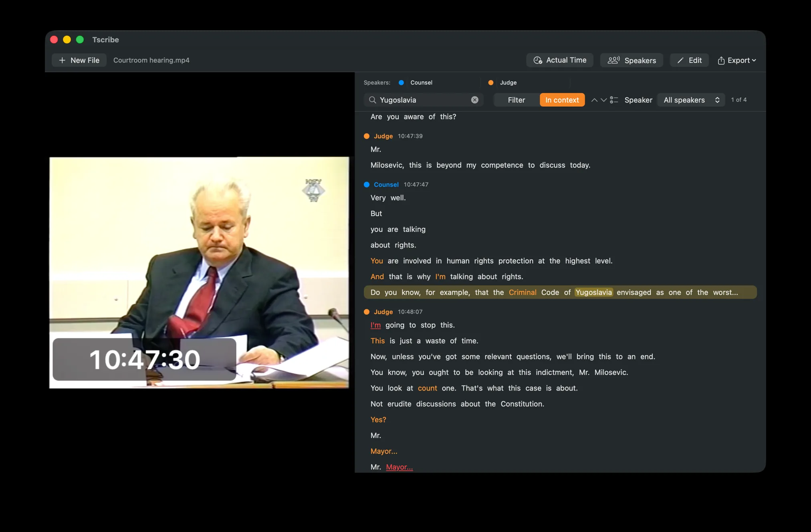Click the underlined red word Mayor...
Viewport: 811px width, 532px height.
tap(399, 467)
